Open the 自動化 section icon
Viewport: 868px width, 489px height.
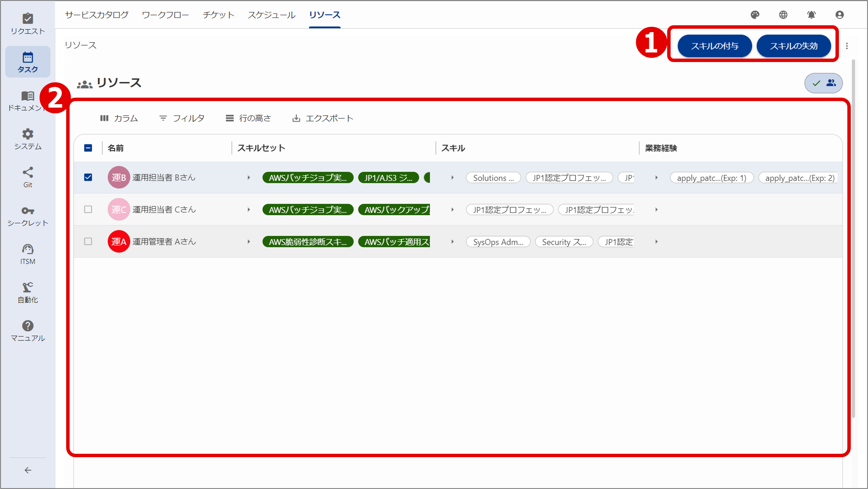[x=28, y=292]
